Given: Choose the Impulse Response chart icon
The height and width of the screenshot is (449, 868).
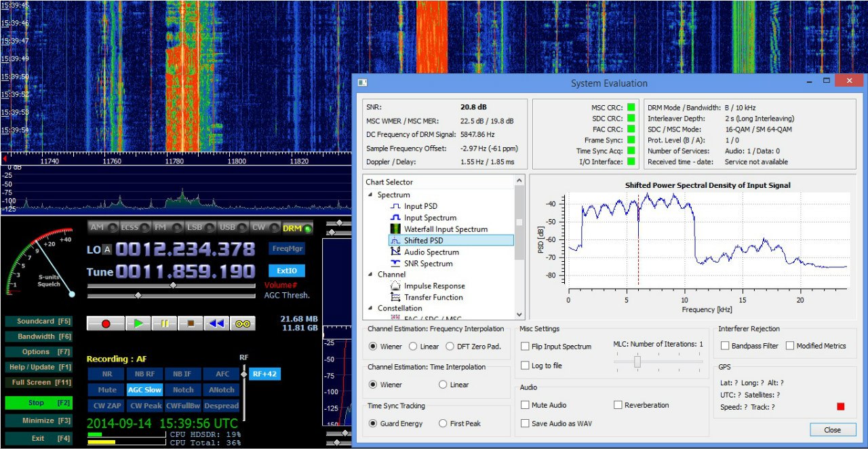Looking at the screenshot, I should tap(396, 286).
